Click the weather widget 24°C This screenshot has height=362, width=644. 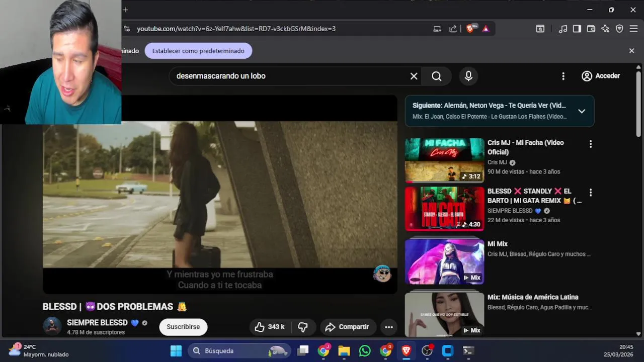(x=39, y=350)
